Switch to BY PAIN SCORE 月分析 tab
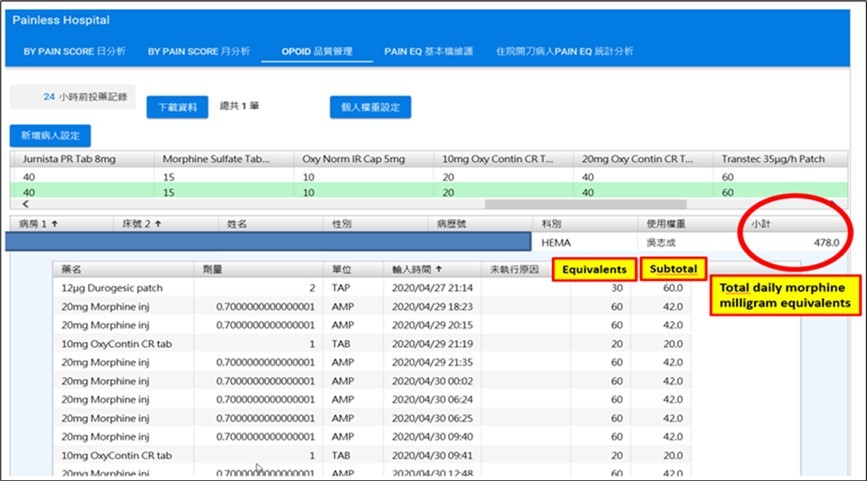 pos(199,51)
